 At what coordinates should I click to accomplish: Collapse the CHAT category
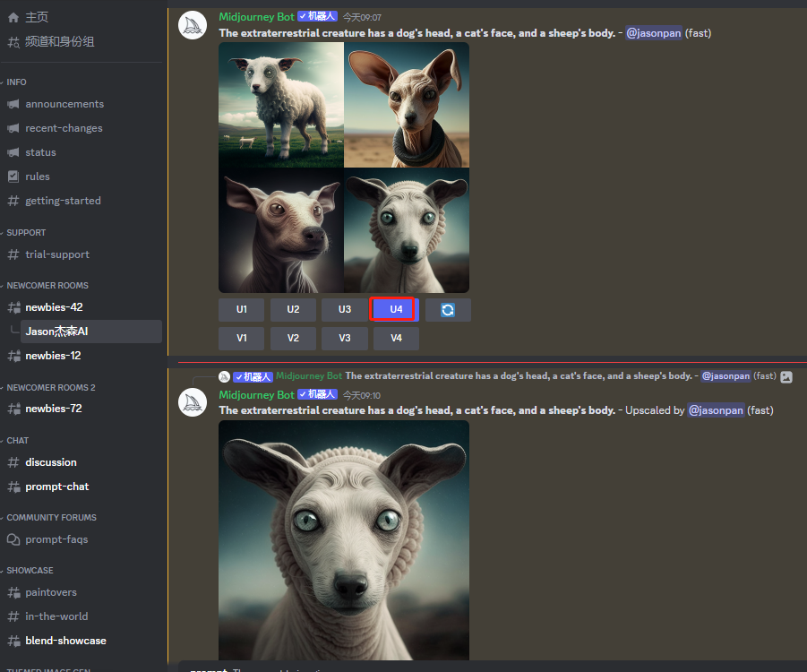click(x=18, y=440)
